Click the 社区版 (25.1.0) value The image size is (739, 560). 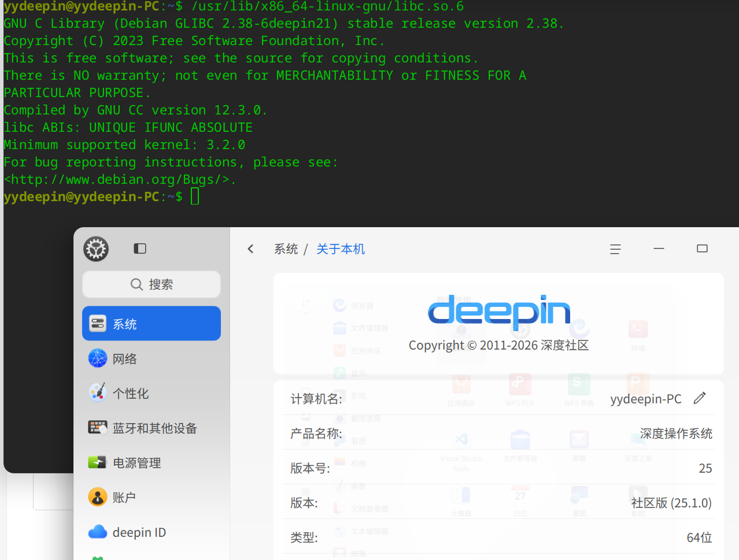(671, 503)
